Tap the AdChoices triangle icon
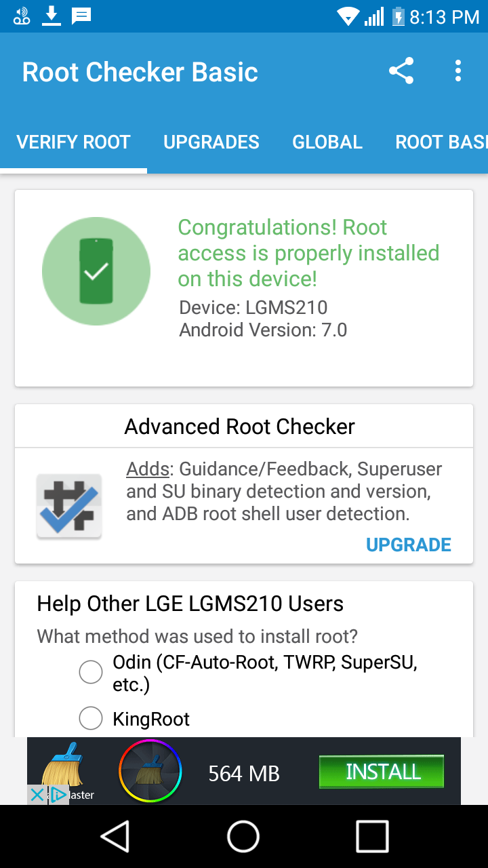This screenshot has width=488, height=868. coord(58,795)
